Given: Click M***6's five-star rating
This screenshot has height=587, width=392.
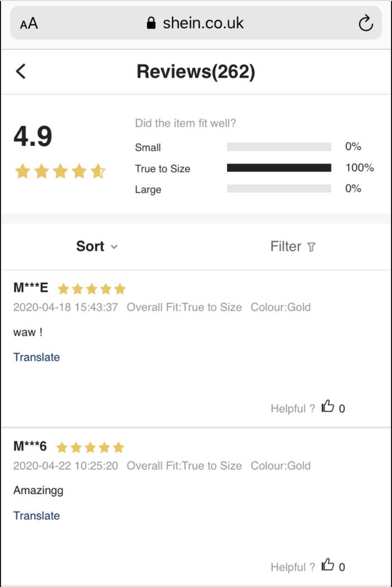Looking at the screenshot, I should tap(90, 447).
